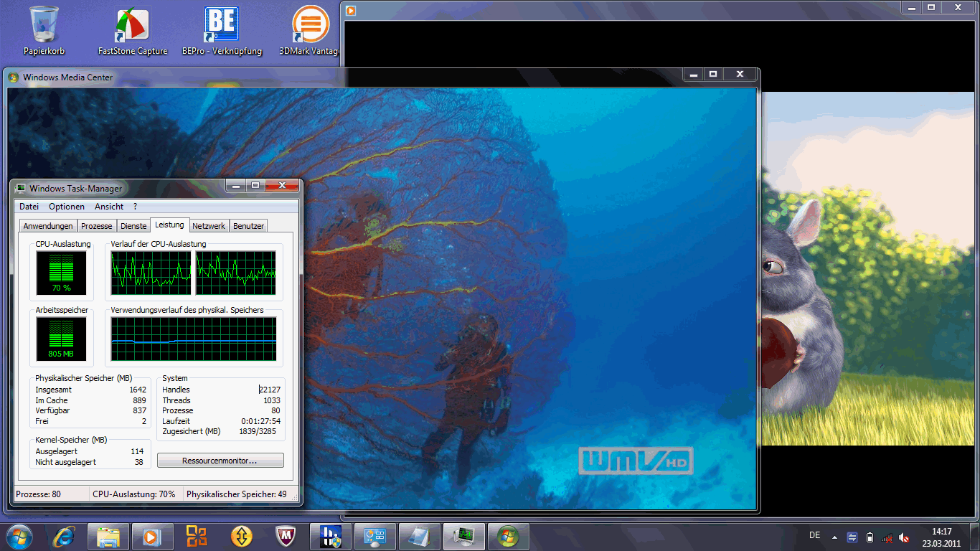Show hidden tray icons arrow
Image resolution: width=980 pixels, height=551 pixels.
point(834,537)
